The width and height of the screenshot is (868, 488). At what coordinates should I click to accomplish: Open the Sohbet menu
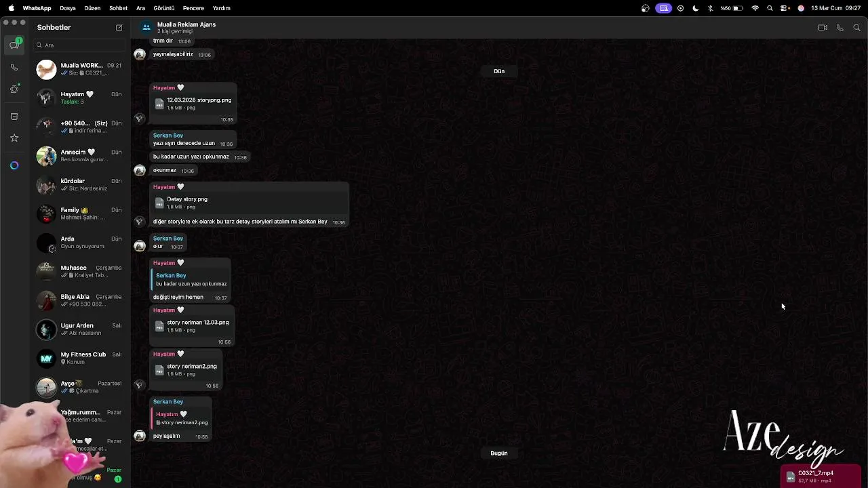pyautogui.click(x=118, y=8)
